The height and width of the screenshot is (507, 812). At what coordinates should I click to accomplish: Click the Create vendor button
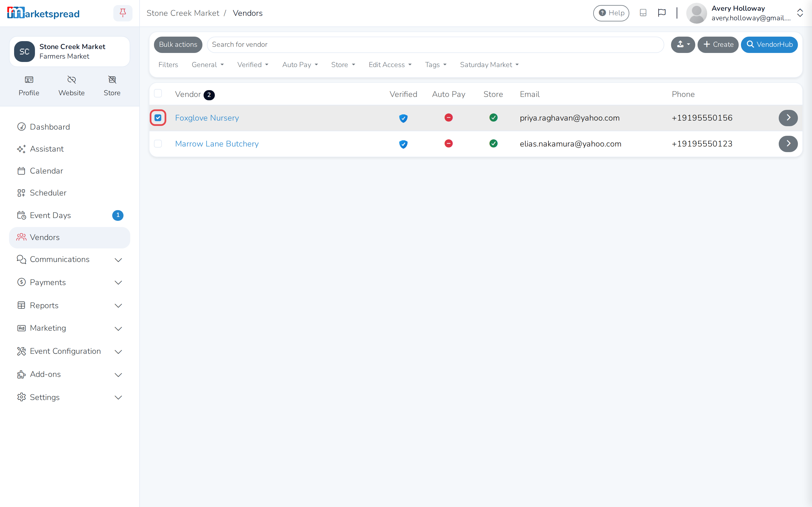[x=718, y=45]
